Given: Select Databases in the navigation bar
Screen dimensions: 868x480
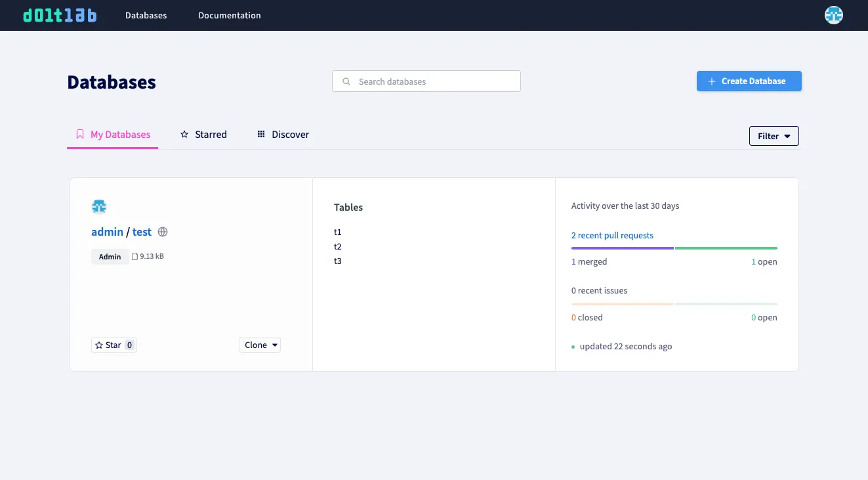Looking at the screenshot, I should (146, 14).
